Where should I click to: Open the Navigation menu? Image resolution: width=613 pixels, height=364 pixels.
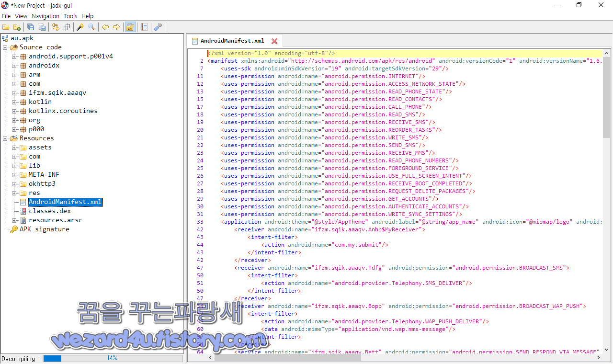click(45, 16)
